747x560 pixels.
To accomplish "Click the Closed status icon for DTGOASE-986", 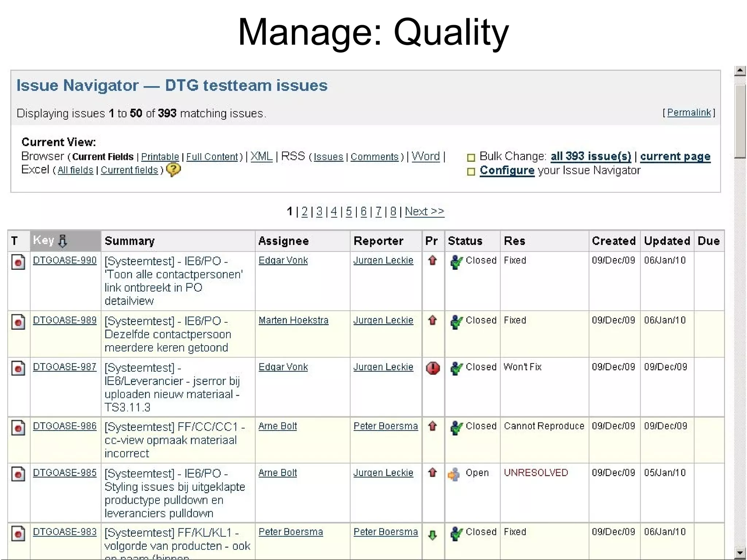I will [x=456, y=428].
